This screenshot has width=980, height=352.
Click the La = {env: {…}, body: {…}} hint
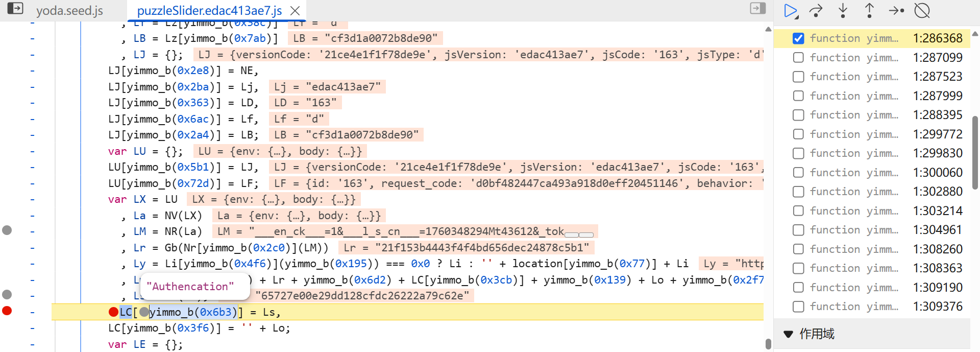tap(299, 216)
